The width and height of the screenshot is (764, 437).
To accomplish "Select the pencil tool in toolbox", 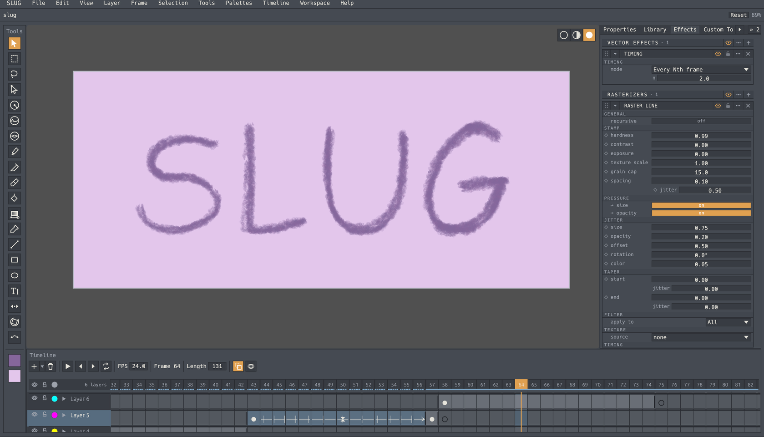I will point(14,152).
